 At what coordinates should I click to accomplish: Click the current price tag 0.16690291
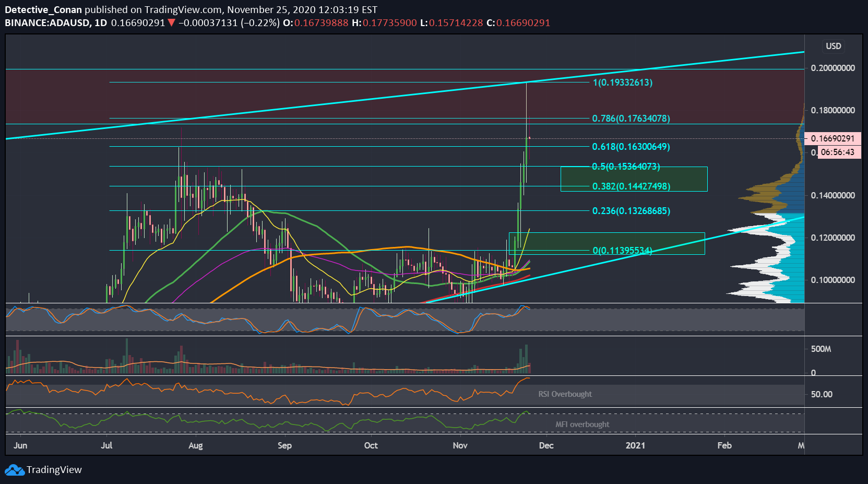833,138
